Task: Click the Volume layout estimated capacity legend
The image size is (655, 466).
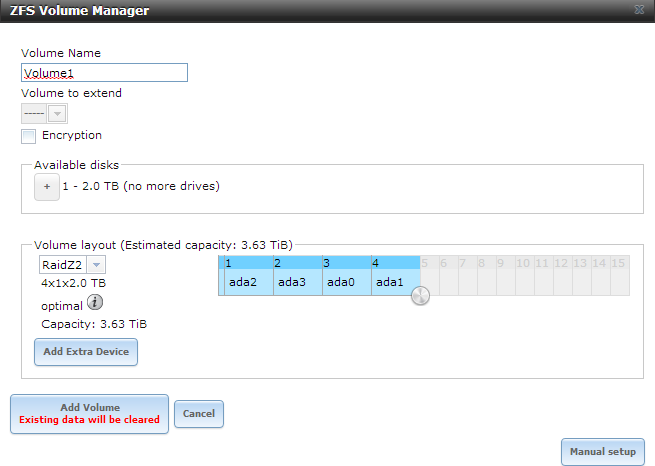Action: (x=163, y=245)
